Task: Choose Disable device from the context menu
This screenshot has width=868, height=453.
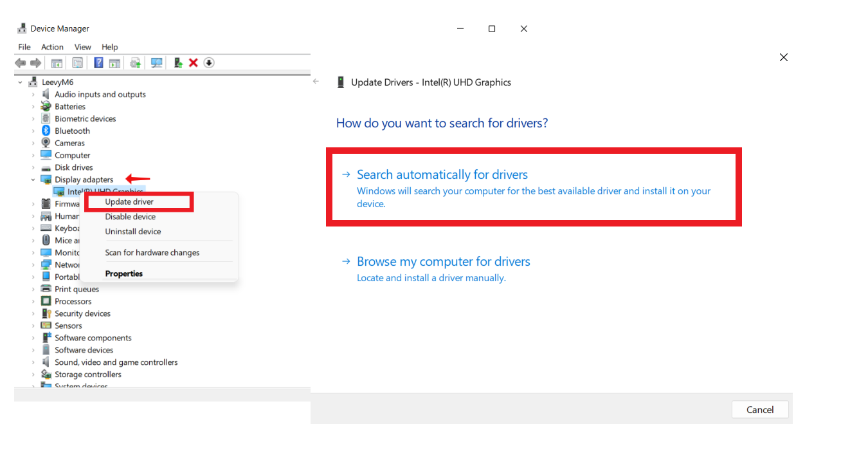Action: [x=131, y=217]
